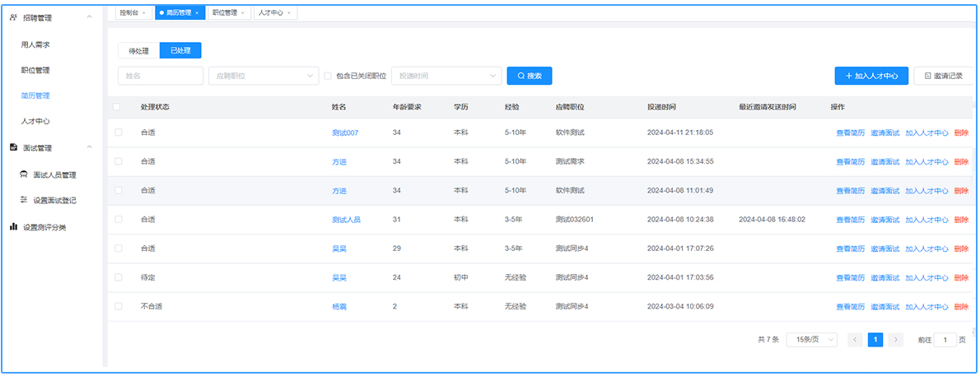This screenshot has height=381, width=980.
Task: Click 加入人才中心 link in 测试人员 row
Action: (926, 219)
